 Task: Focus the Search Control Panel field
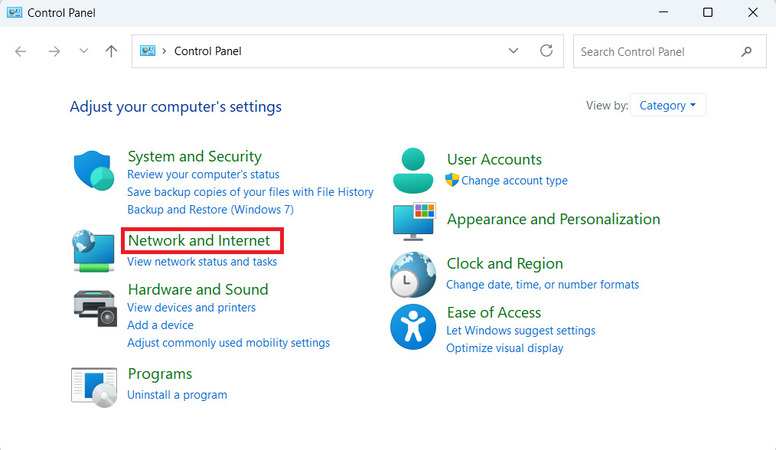coord(670,51)
